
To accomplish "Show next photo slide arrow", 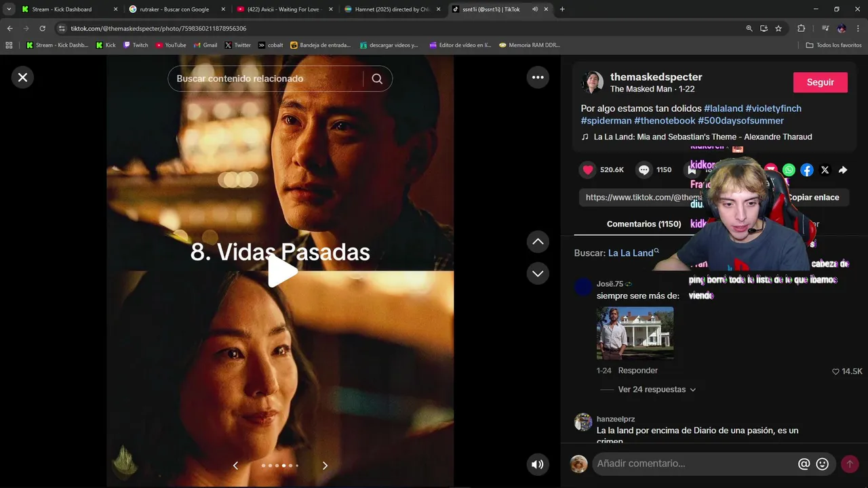I will tap(325, 466).
